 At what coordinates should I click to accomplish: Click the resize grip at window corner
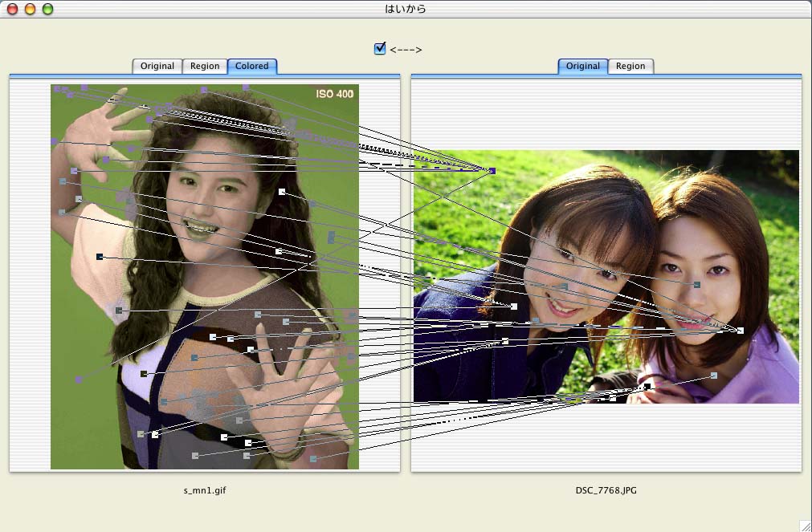click(x=805, y=525)
